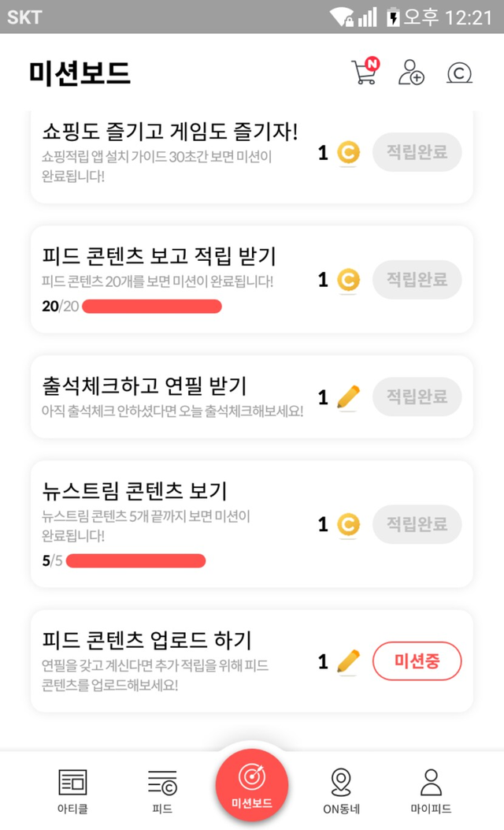Open the 피드 콘텐츠 업로드 하기 mission title
The width and height of the screenshot is (504, 830).
146,639
